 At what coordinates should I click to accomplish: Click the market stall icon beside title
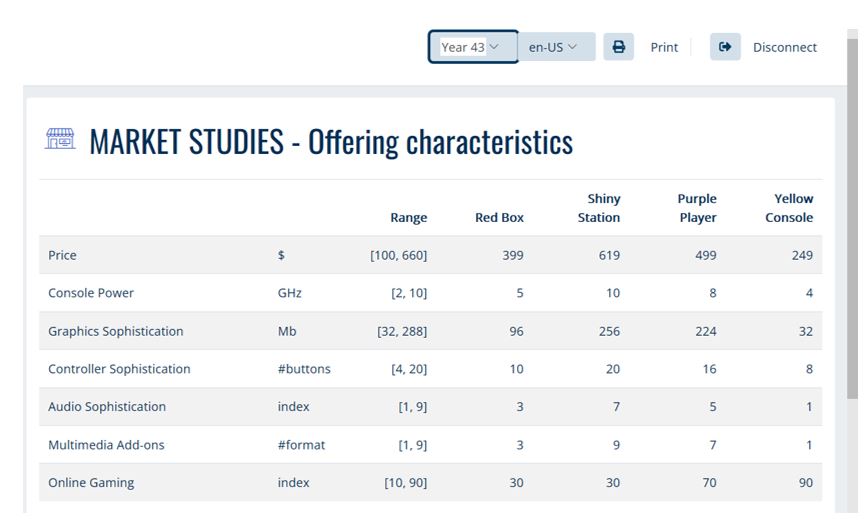point(60,140)
